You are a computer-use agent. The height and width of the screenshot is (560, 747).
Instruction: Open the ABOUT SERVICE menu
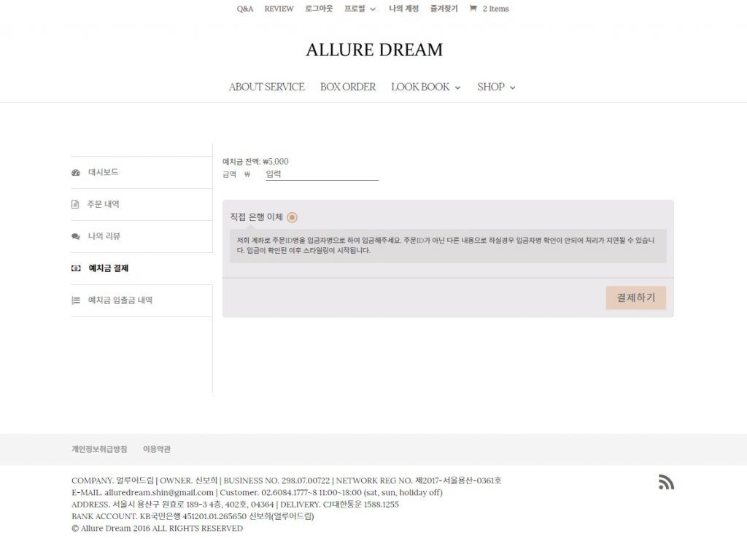266,87
